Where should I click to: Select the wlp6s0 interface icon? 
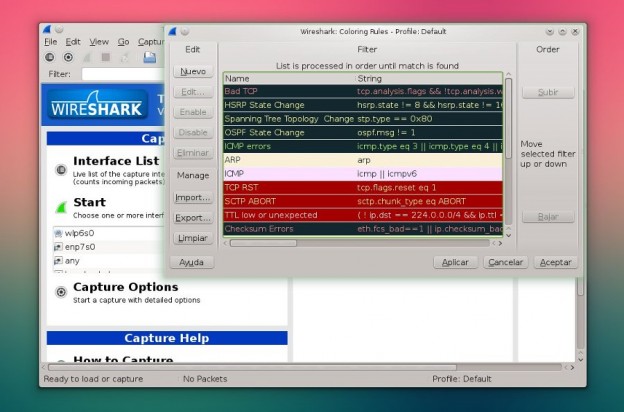[x=58, y=233]
